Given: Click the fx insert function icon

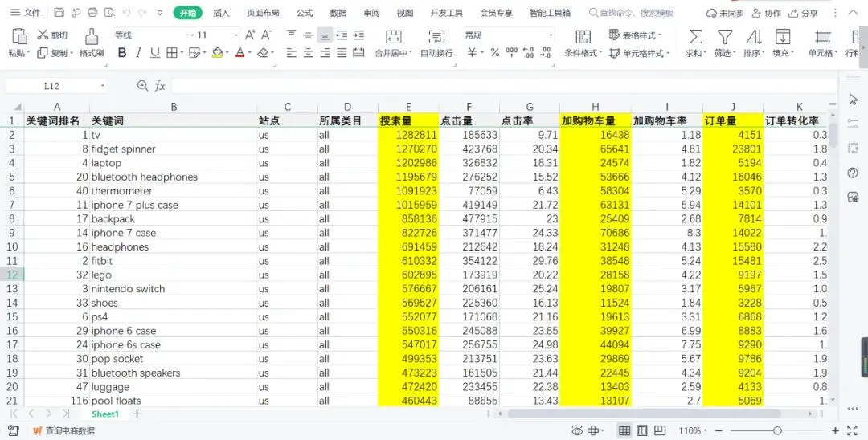Looking at the screenshot, I should pos(160,86).
